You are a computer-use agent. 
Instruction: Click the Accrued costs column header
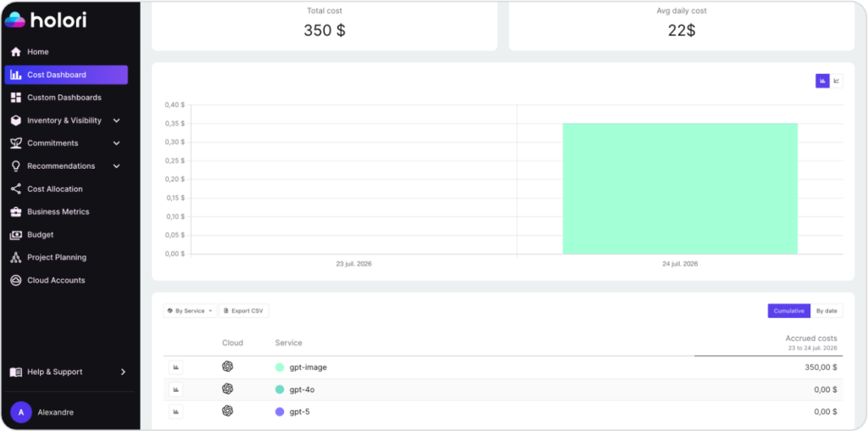click(x=811, y=339)
